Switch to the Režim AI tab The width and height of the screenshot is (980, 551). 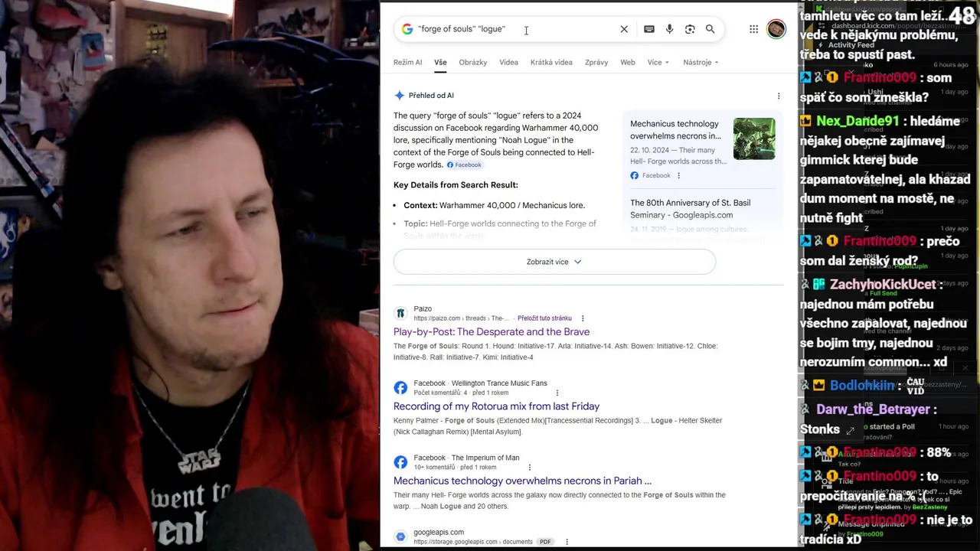(x=407, y=62)
